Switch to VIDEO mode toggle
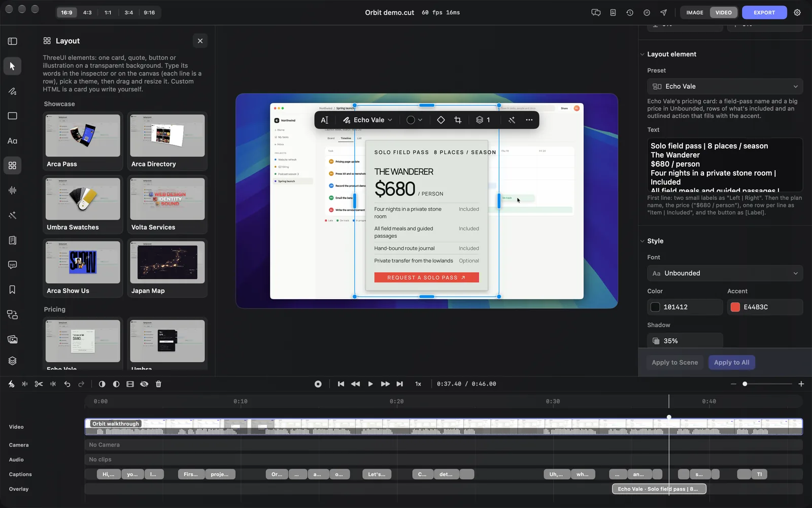Image resolution: width=812 pixels, height=508 pixels. tap(724, 13)
